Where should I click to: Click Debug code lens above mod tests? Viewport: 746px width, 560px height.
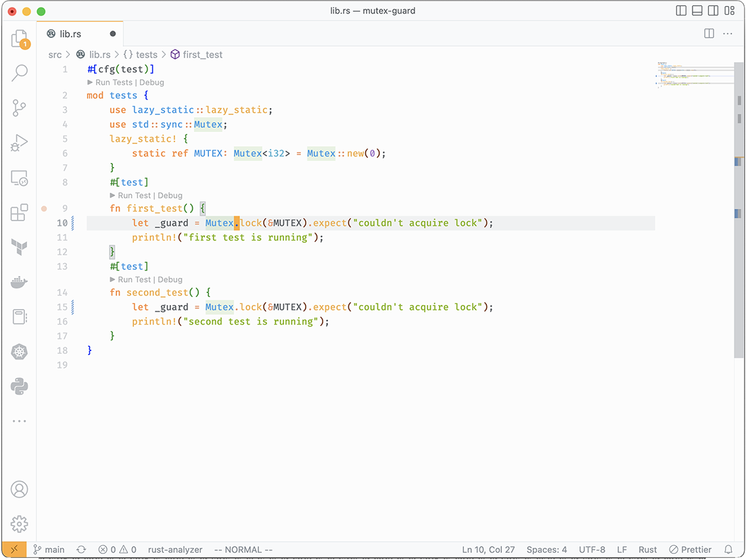[151, 83]
